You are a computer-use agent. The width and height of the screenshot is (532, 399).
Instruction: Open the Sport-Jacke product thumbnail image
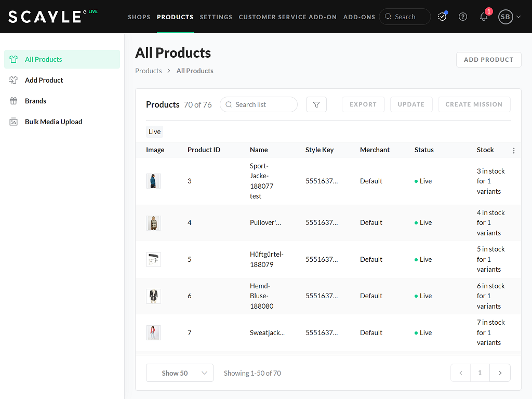[x=153, y=181]
